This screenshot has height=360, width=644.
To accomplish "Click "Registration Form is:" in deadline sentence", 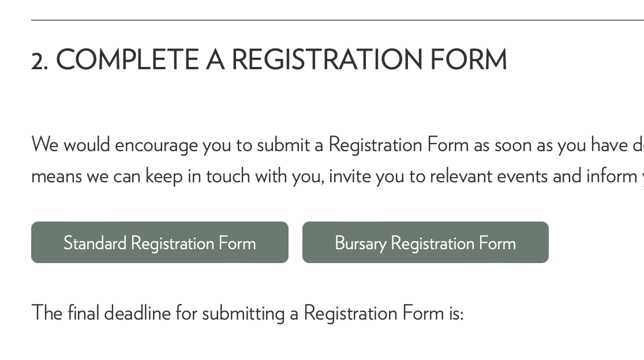I will (x=384, y=314).
